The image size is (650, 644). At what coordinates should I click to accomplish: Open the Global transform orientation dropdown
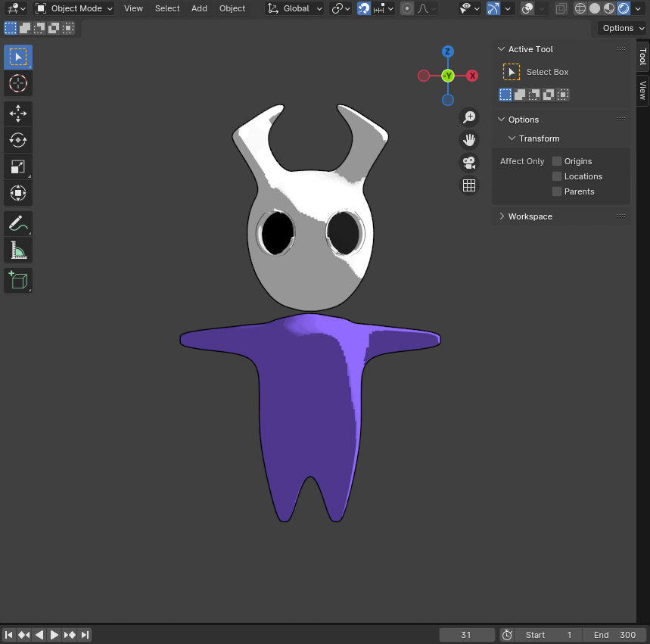click(x=295, y=8)
